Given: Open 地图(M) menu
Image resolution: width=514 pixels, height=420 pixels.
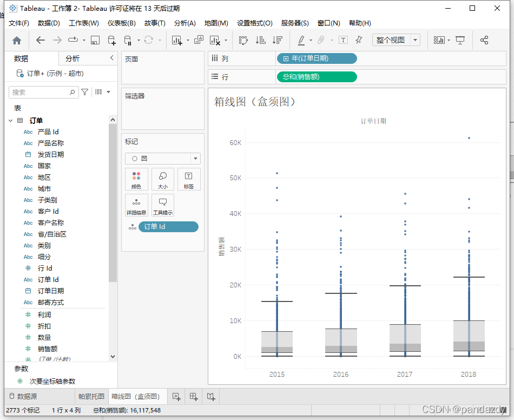Looking at the screenshot, I should [x=216, y=23].
